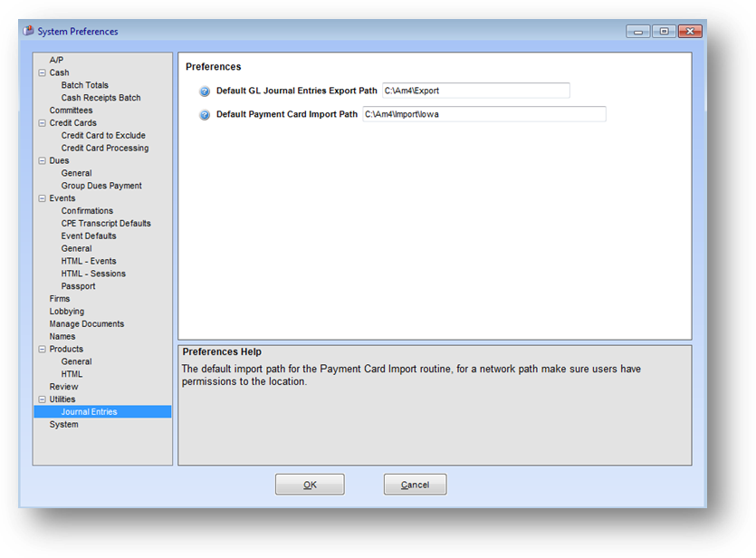The height and width of the screenshot is (558, 756).
Task: Minimize the System Preferences window
Action: pos(638,32)
